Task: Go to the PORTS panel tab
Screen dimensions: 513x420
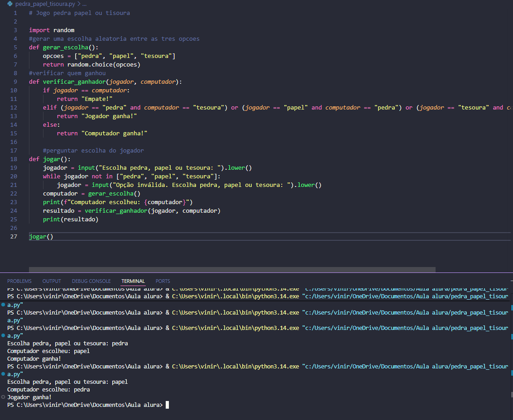Action: click(x=163, y=281)
